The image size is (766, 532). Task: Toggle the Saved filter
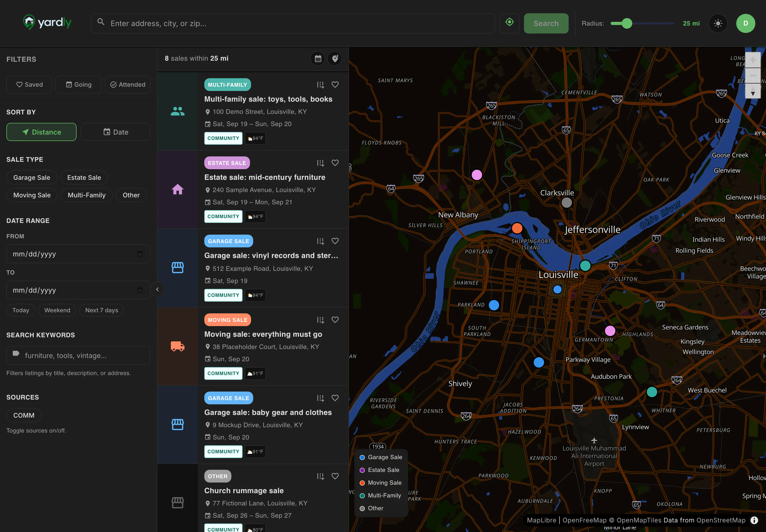pyautogui.click(x=29, y=85)
